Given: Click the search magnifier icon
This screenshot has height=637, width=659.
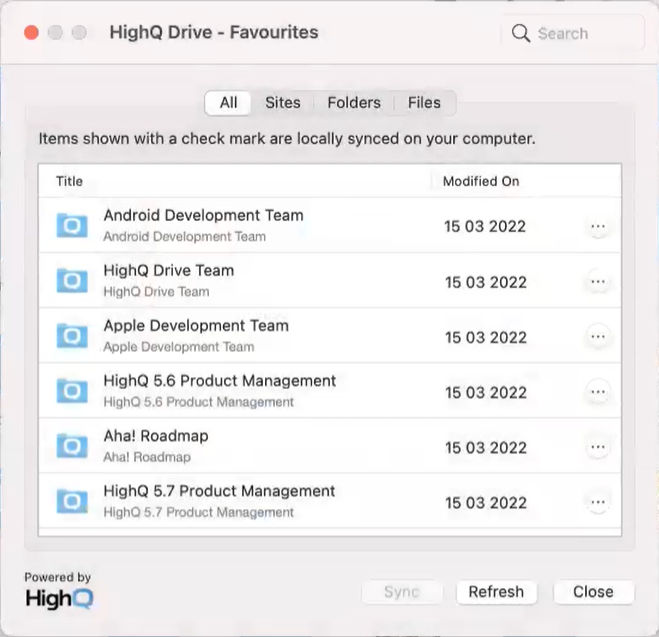Looking at the screenshot, I should click(521, 33).
